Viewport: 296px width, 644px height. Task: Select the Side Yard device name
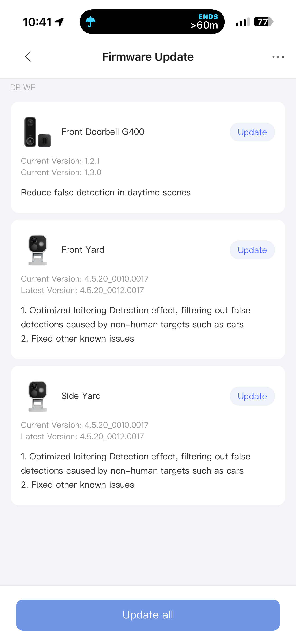click(x=81, y=396)
